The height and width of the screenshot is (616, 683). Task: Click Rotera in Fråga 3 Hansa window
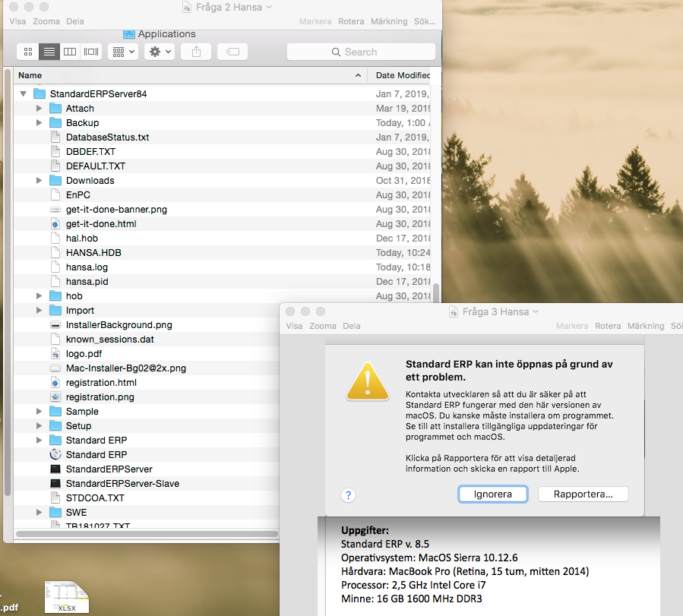(608, 326)
